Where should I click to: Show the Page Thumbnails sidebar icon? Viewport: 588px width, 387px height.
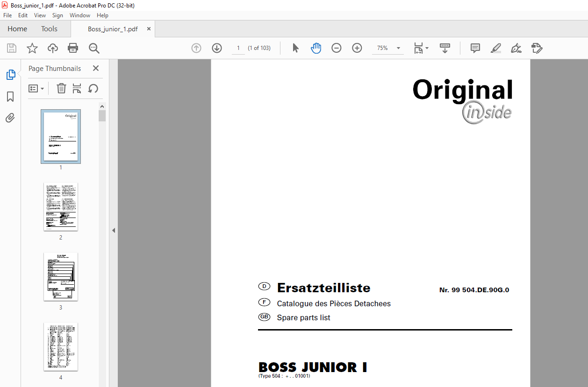(10, 75)
